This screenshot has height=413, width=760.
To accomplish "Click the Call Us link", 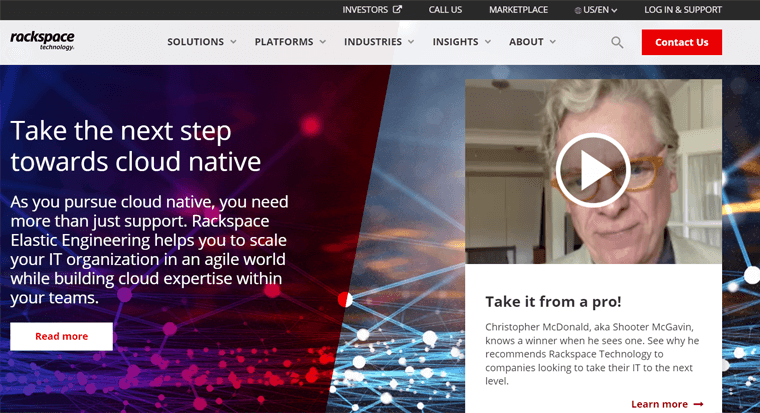I will pyautogui.click(x=445, y=10).
